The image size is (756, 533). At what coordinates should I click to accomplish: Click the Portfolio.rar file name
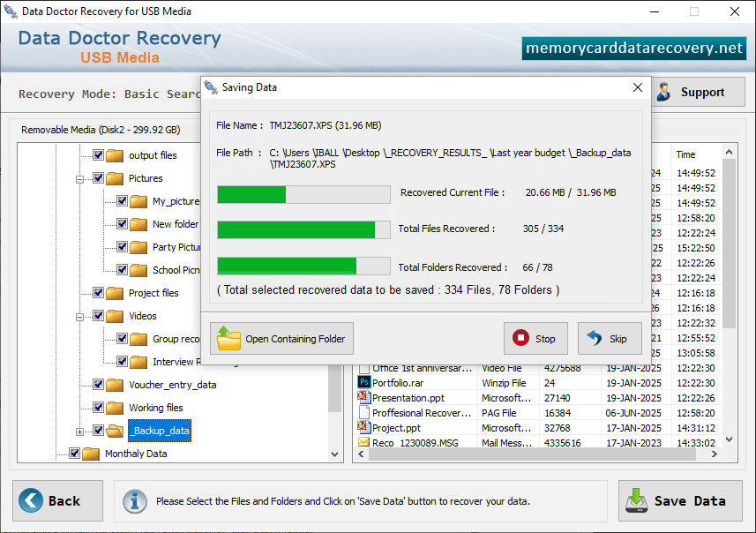tap(398, 382)
